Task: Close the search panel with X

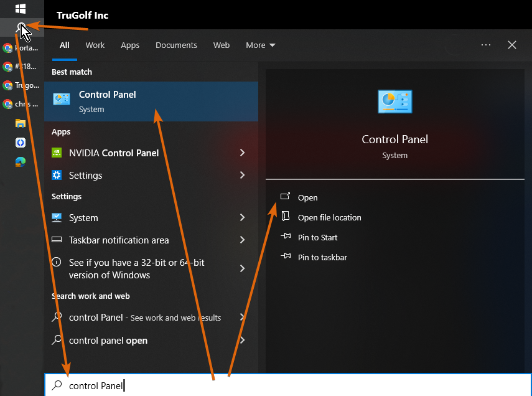Action: point(512,45)
